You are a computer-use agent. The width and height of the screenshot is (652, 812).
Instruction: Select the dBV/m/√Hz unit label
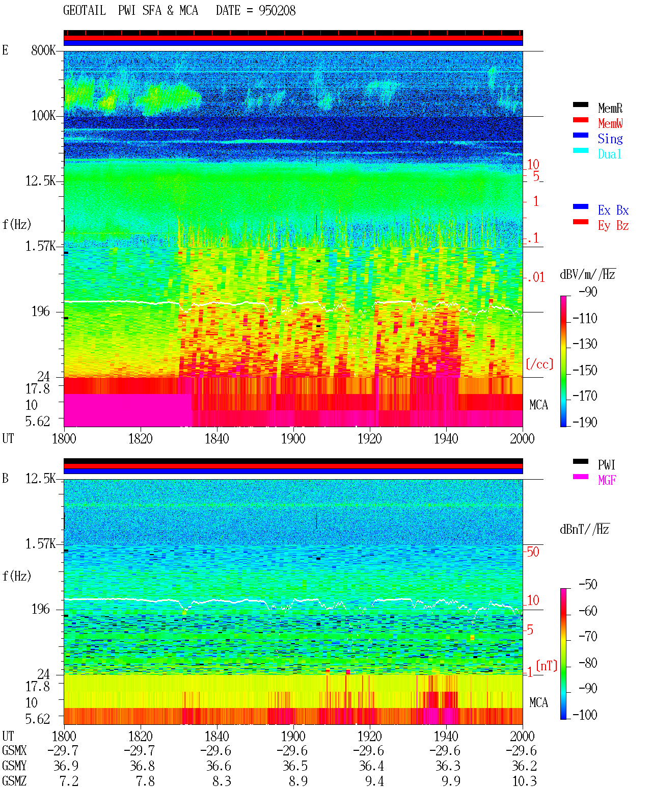[x=588, y=274]
